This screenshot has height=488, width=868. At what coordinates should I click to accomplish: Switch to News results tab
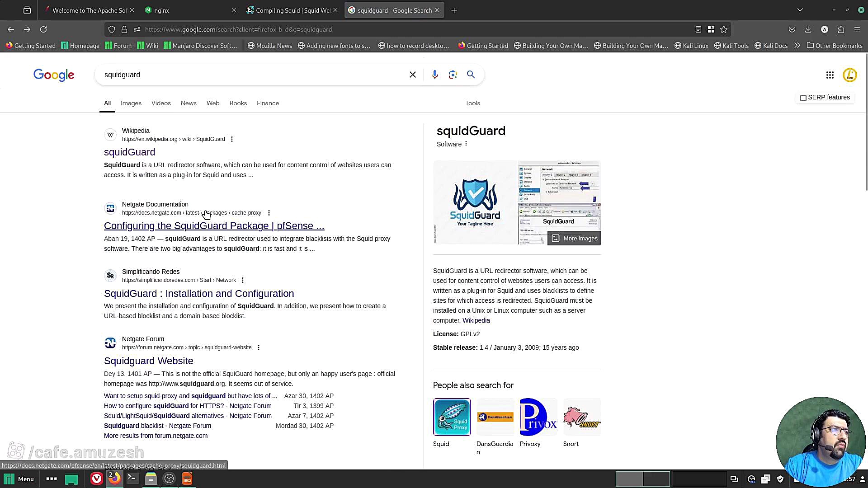[x=189, y=103]
